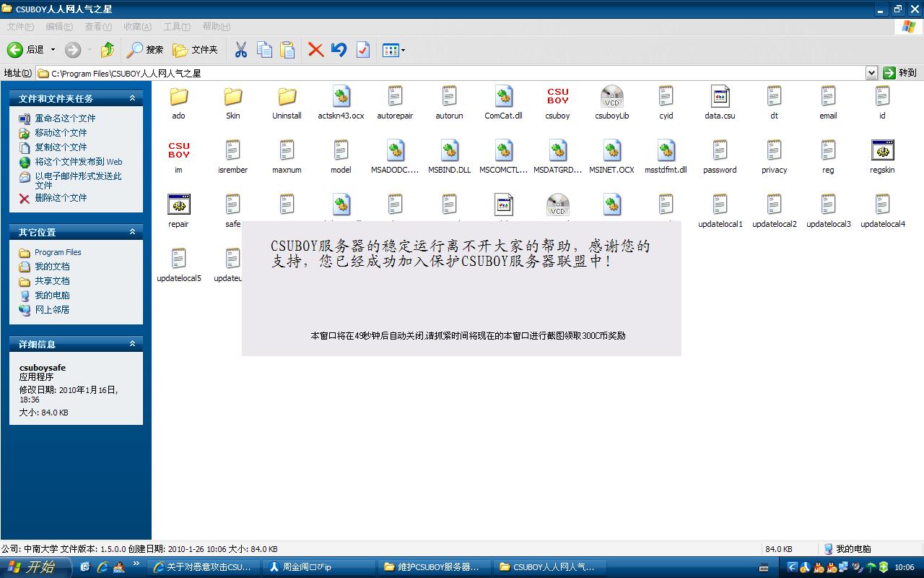Collapse the 详细信息 panel

(x=132, y=344)
